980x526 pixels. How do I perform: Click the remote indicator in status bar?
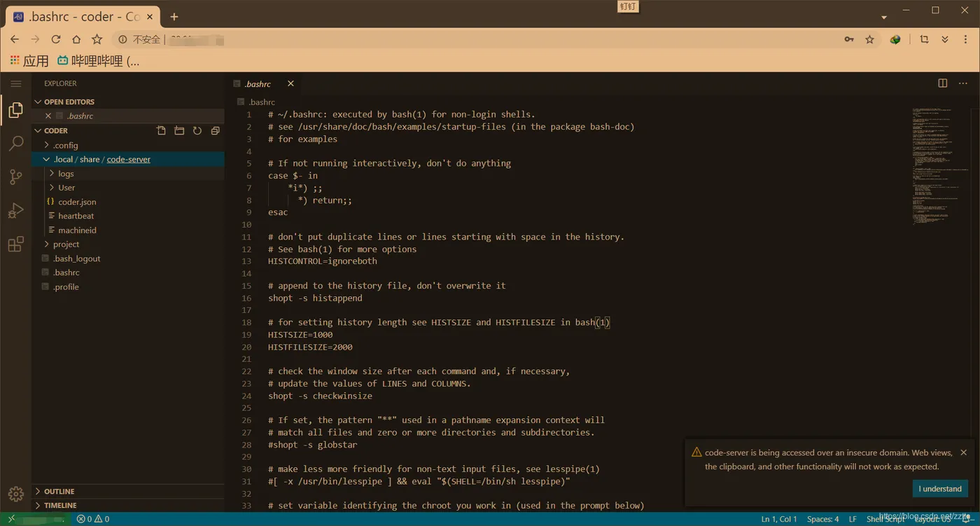(35, 519)
